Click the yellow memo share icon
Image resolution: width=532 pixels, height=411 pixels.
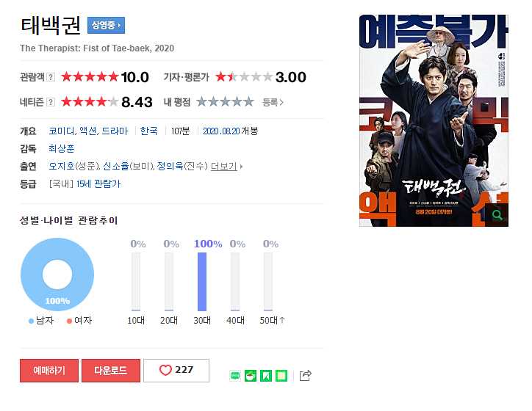tap(281, 376)
